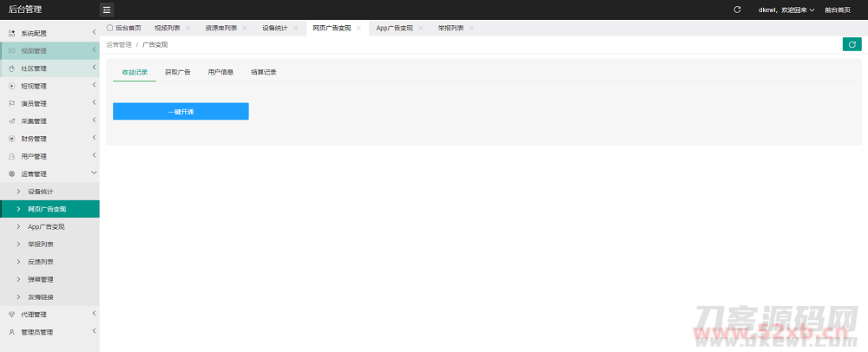Image resolution: width=868 pixels, height=352 pixels.
Task: Close the App广告变现 tab
Action: point(421,29)
